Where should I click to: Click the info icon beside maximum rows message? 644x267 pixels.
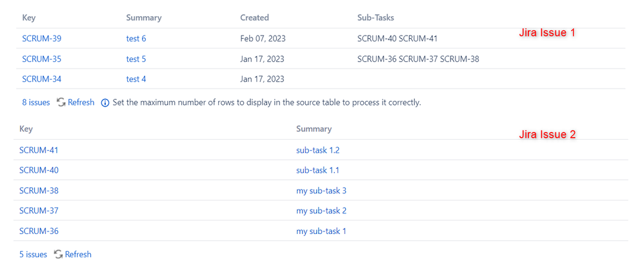(105, 103)
